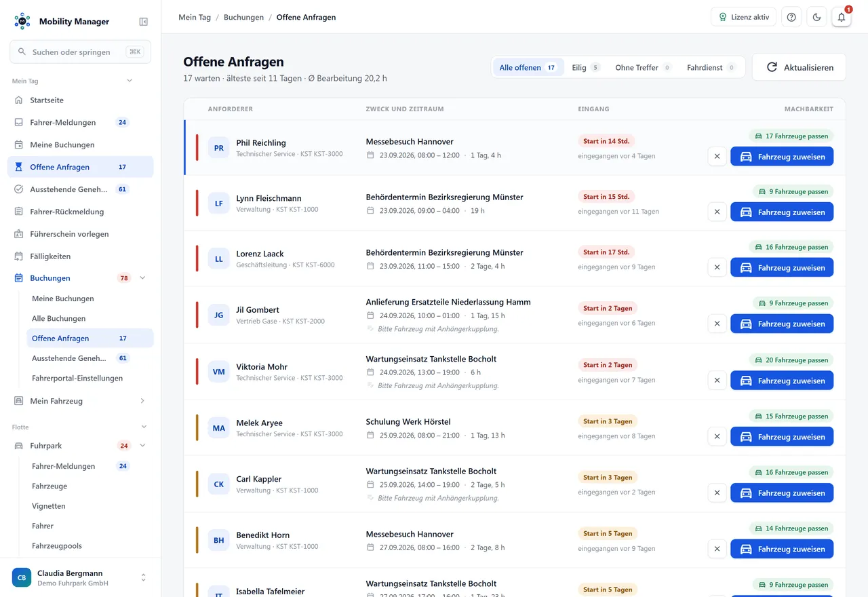Collapse the Mein Tag section chevron

[130, 81]
